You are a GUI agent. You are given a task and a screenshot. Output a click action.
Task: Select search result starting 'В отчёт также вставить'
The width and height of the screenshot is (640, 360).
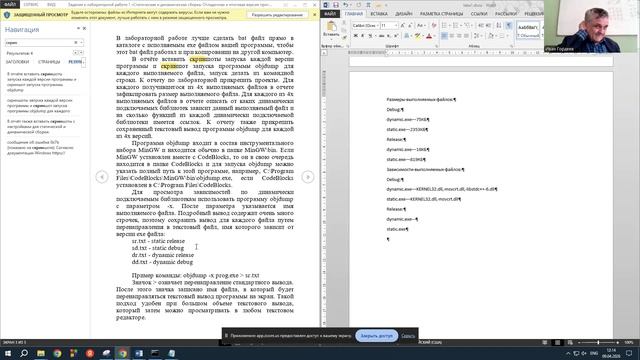click(41, 127)
